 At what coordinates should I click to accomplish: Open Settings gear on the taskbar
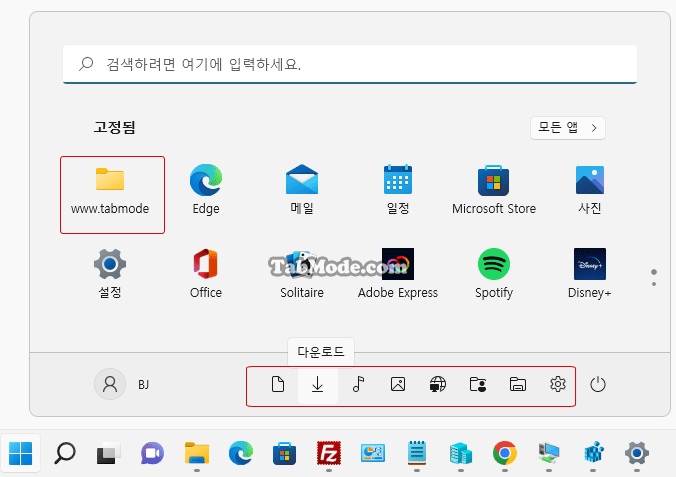637,453
